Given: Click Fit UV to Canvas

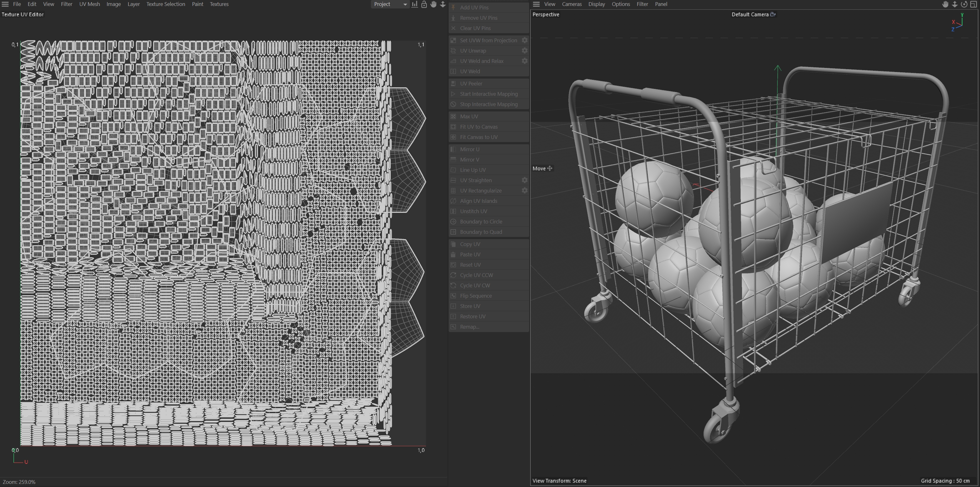Looking at the screenshot, I should click(x=478, y=126).
